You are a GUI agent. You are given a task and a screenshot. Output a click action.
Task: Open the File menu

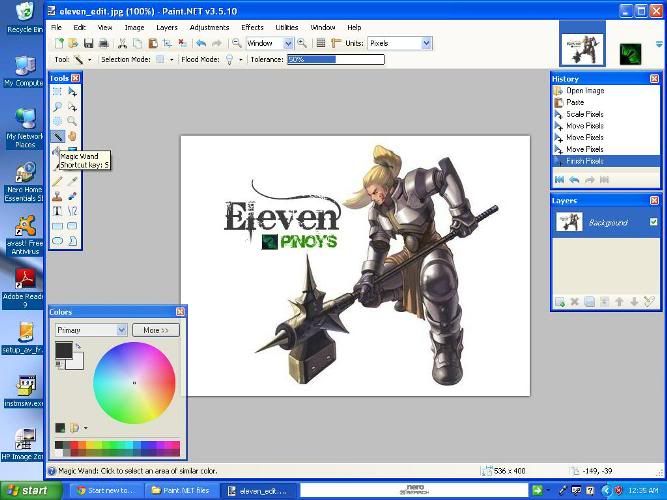(56, 27)
